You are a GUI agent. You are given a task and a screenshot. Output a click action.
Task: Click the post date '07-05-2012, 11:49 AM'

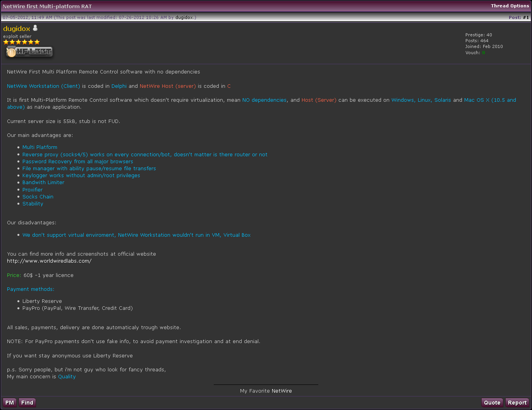(x=27, y=17)
